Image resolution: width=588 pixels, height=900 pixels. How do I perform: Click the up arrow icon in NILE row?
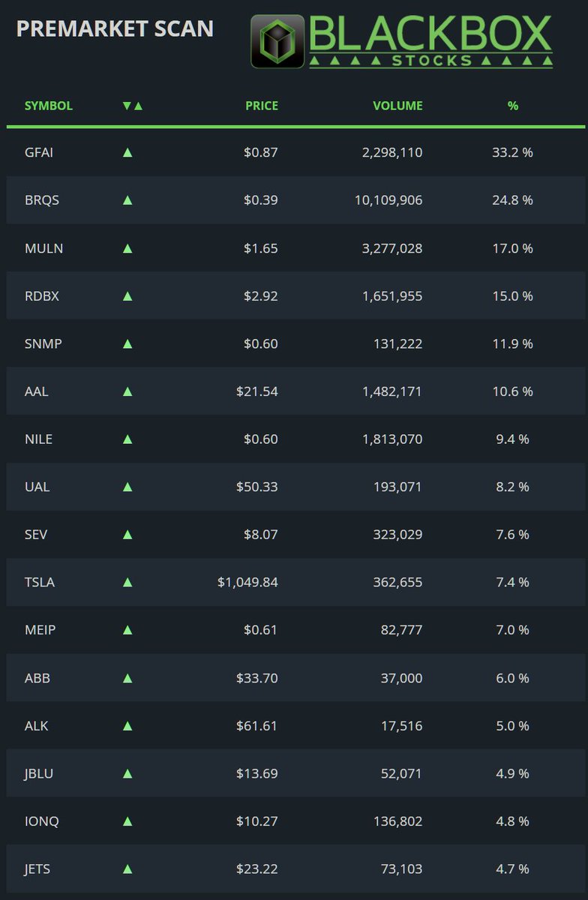127,439
